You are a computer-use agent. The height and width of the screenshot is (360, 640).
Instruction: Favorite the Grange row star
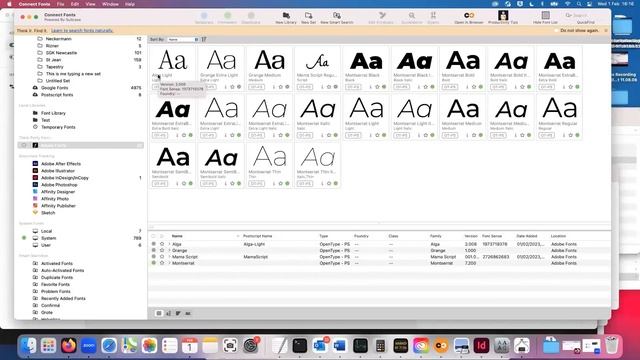162,251
